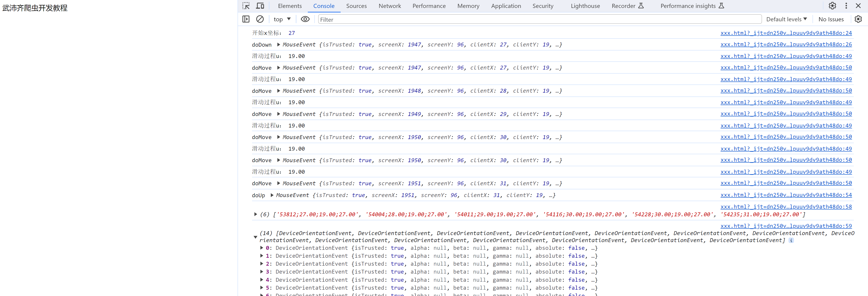The height and width of the screenshot is (296, 868).
Task: Open the Sources tab
Action: (x=356, y=6)
